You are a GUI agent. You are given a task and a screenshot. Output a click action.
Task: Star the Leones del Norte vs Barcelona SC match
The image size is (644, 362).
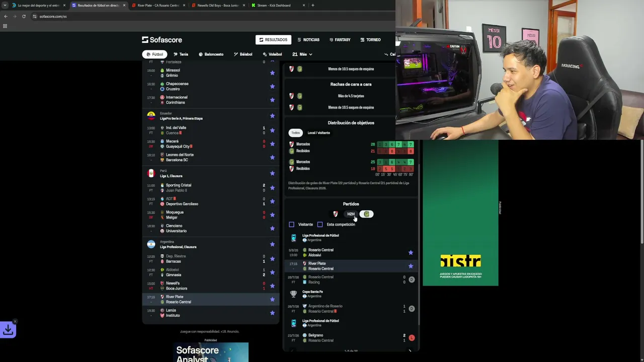coord(272,157)
